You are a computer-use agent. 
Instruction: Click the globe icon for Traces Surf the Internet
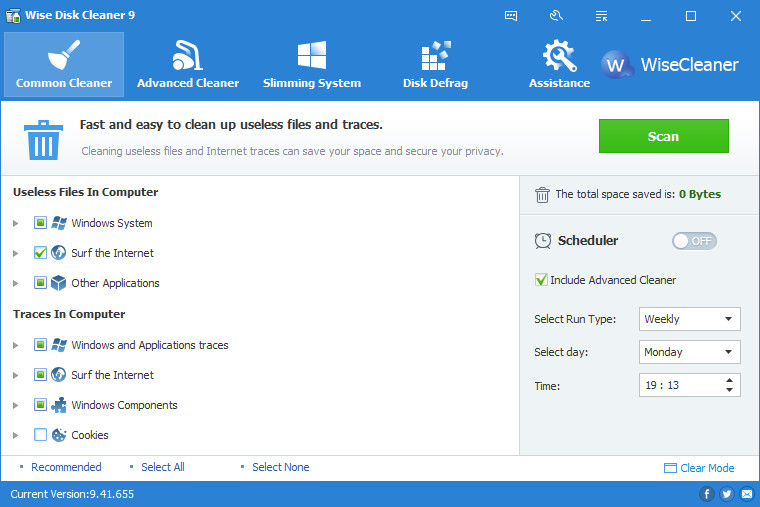coord(59,375)
